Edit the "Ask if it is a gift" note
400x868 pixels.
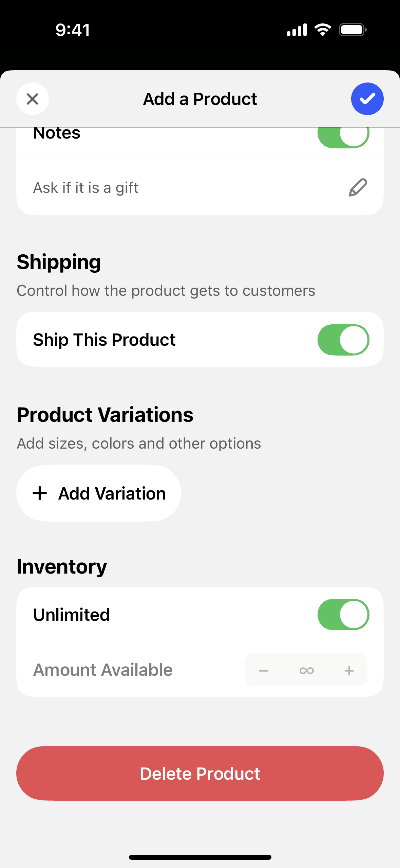[86, 187]
